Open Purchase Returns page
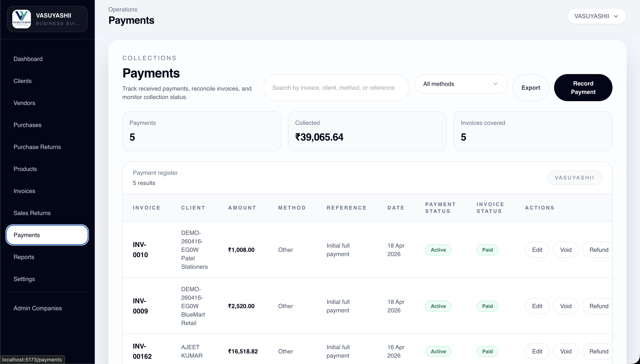 [37, 147]
